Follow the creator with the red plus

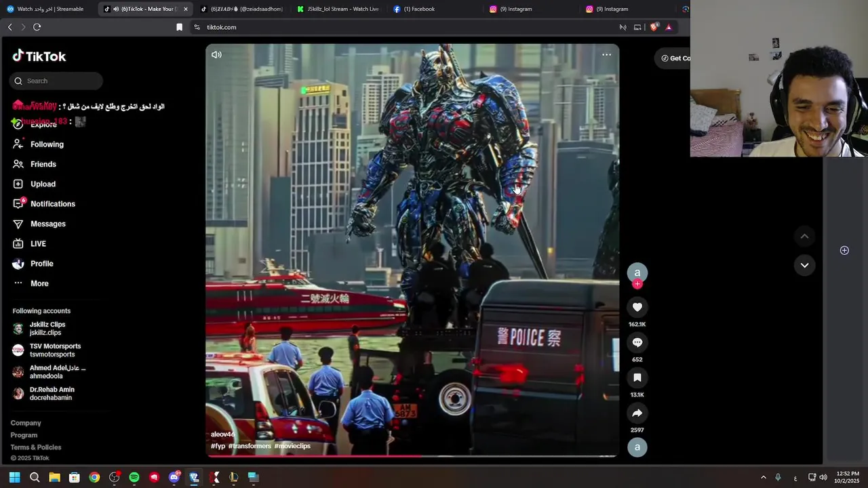[x=637, y=284]
